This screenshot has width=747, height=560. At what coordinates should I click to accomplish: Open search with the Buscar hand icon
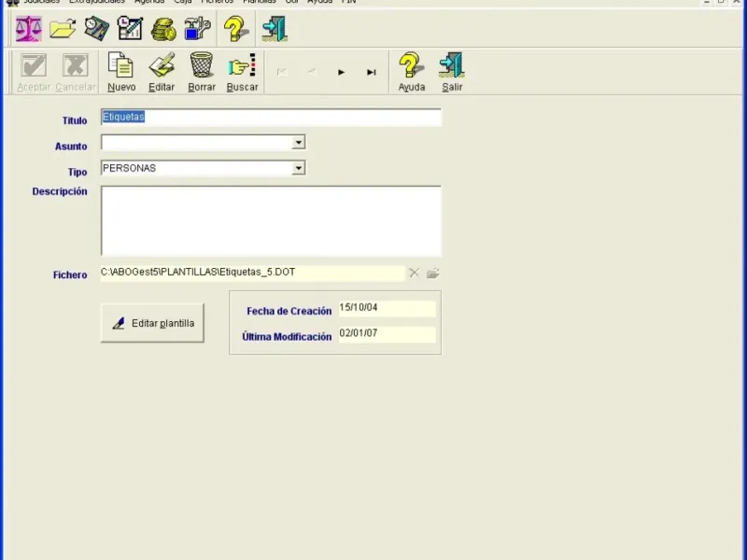coord(242,73)
